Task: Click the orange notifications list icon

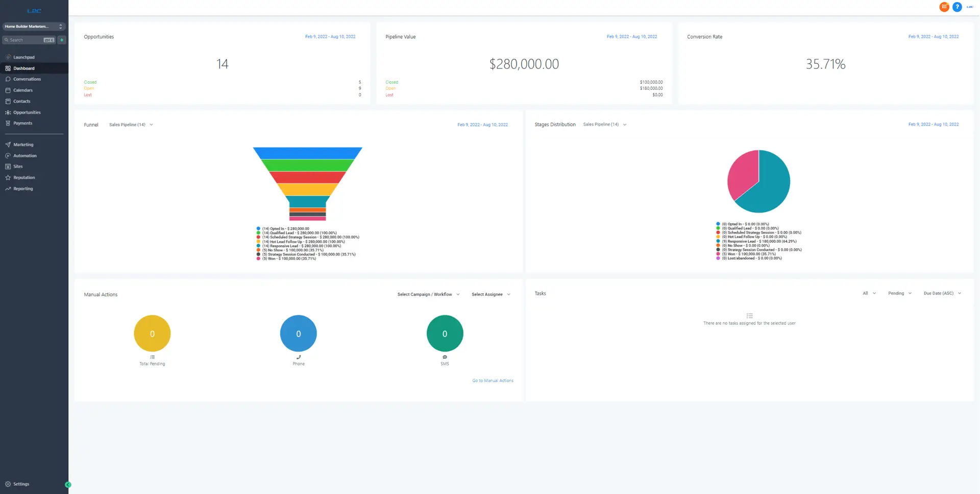Action: point(944,7)
